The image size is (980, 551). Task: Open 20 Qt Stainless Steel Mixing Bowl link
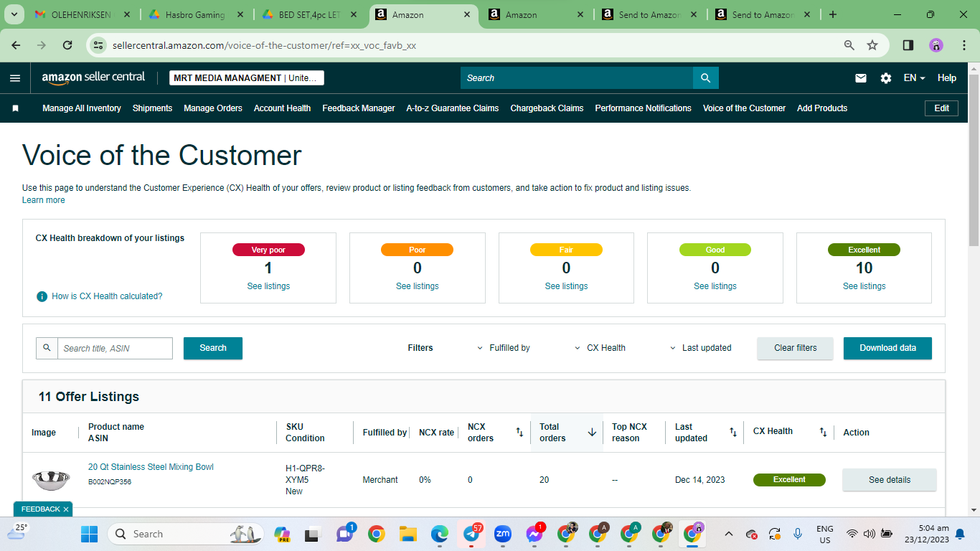[151, 467]
